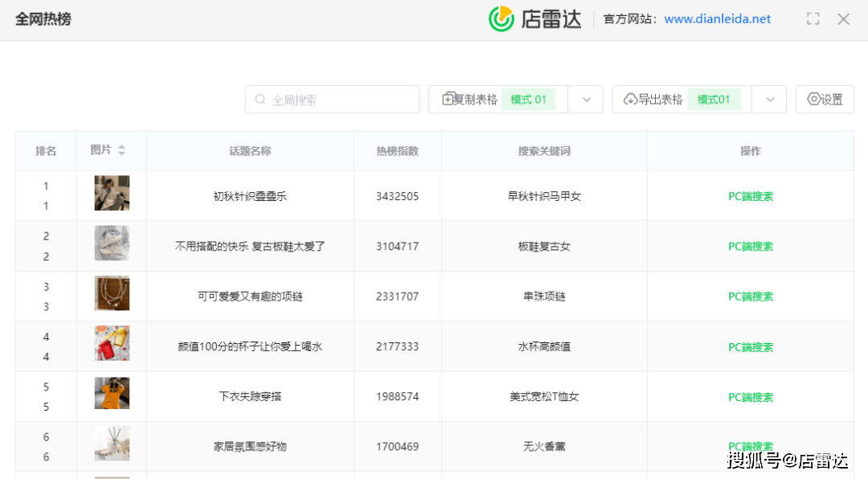Open the www.dianleida.net website link
Screen dimensions: 868x479
coord(717,19)
